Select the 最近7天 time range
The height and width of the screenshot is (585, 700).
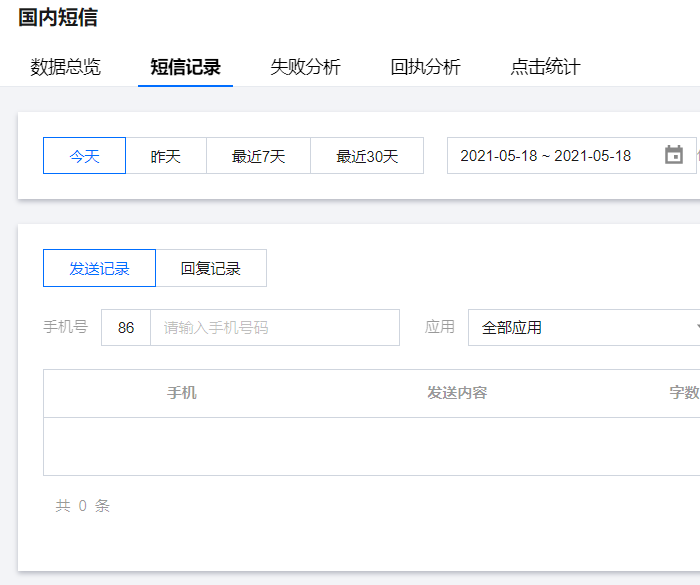pos(258,156)
